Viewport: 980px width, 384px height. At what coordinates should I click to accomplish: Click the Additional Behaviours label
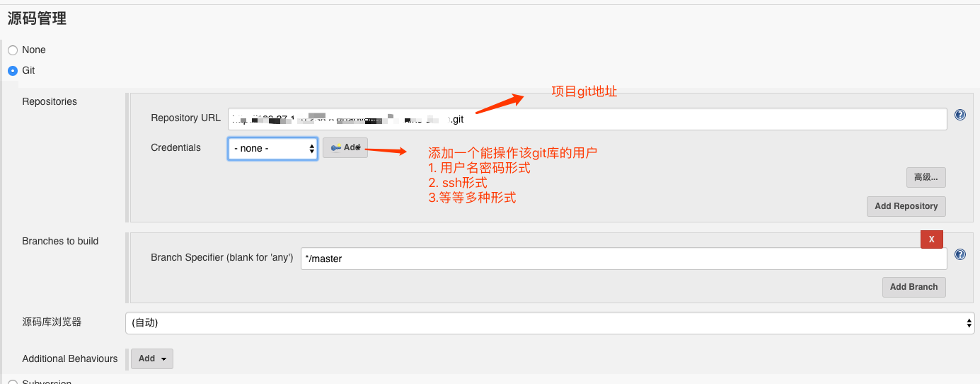(x=70, y=358)
